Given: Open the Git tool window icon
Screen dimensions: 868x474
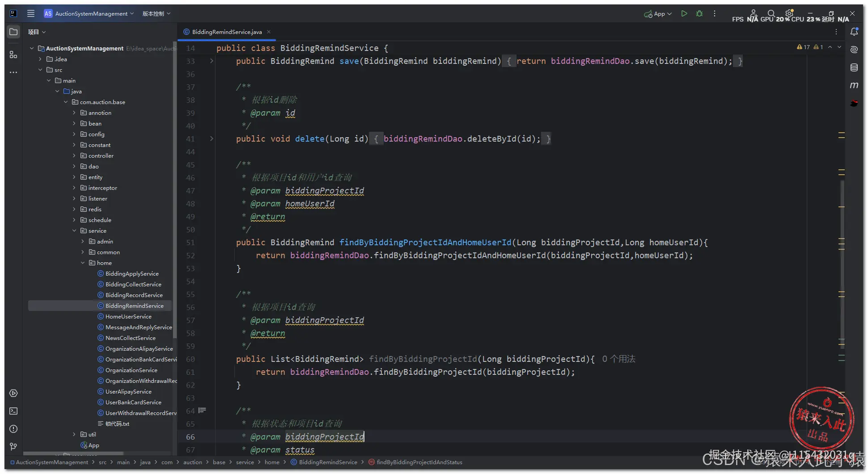Looking at the screenshot, I should [13, 447].
